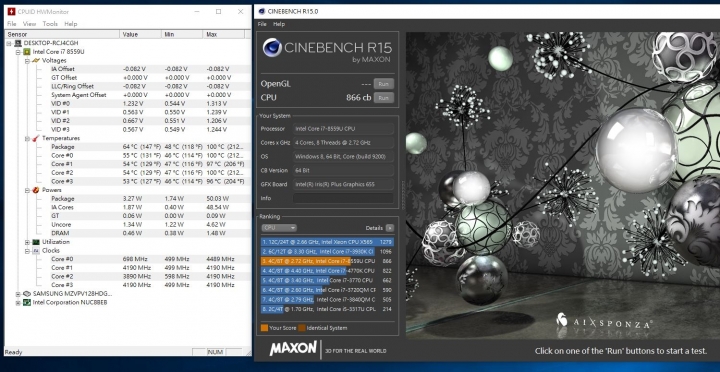Click the Intel Core i7 8559U chip icon
The image size is (720, 372).
(x=27, y=51)
